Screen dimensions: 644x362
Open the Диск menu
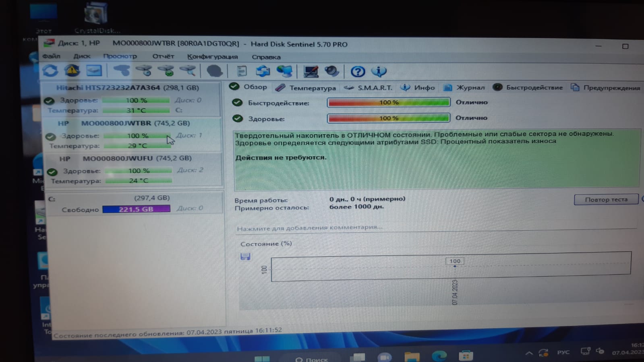tap(82, 56)
